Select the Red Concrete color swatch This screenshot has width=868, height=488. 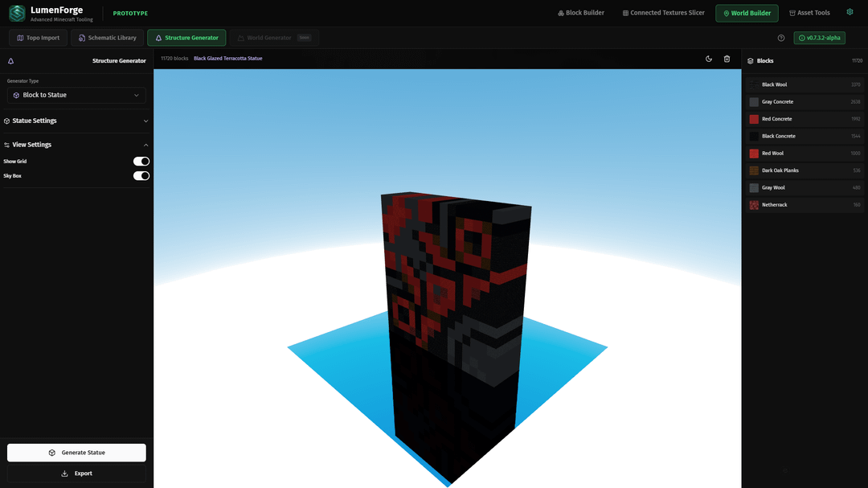754,119
